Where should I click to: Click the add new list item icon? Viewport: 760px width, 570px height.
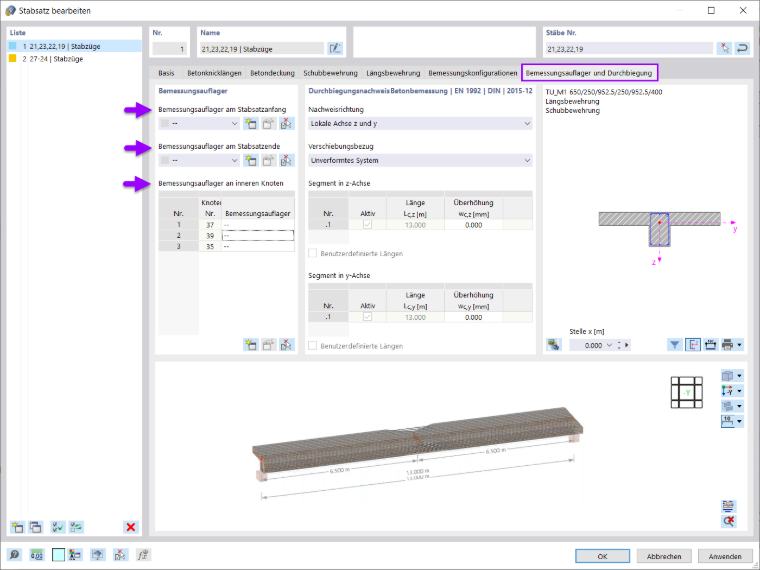coord(17,527)
